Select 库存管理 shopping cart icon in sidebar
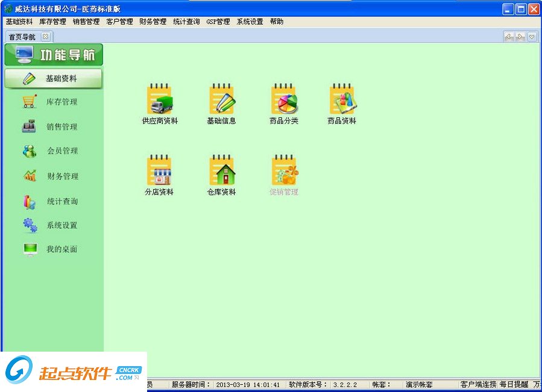The image size is (542, 392). (27, 102)
